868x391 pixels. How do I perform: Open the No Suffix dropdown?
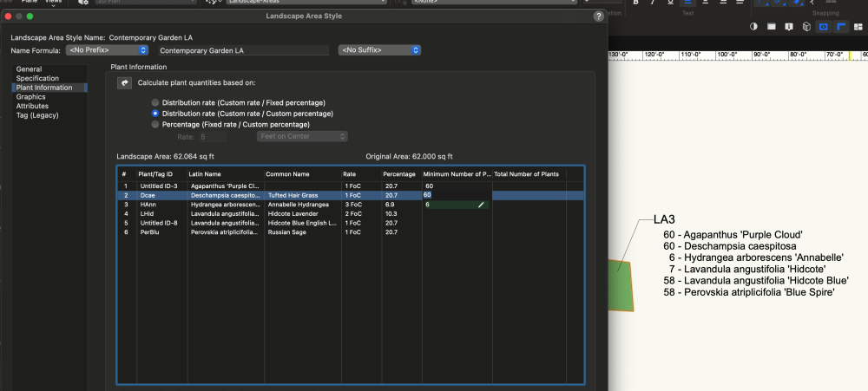tap(379, 50)
